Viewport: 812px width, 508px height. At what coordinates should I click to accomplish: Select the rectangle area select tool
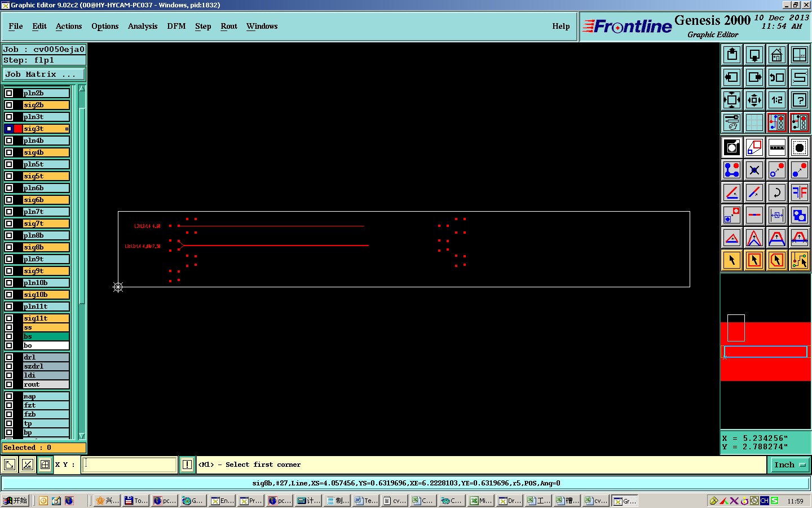tap(754, 260)
